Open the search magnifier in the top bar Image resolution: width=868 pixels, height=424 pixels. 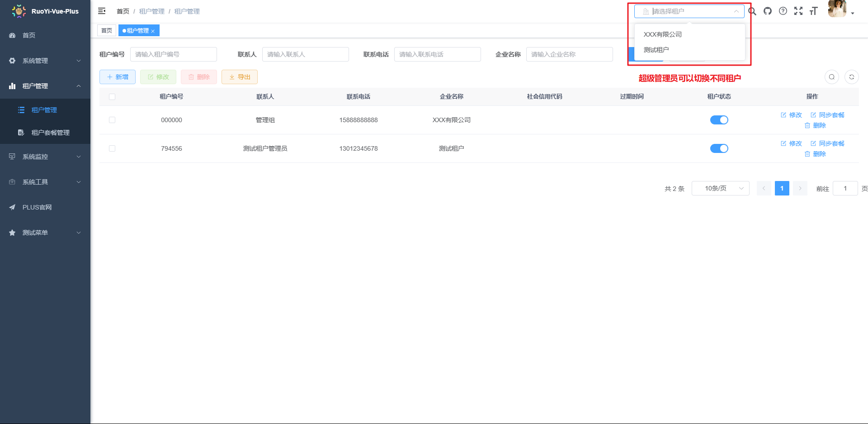(752, 11)
